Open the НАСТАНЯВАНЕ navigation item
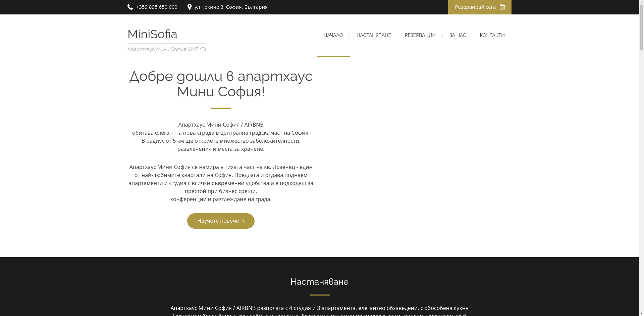The image size is (644, 316). (374, 35)
